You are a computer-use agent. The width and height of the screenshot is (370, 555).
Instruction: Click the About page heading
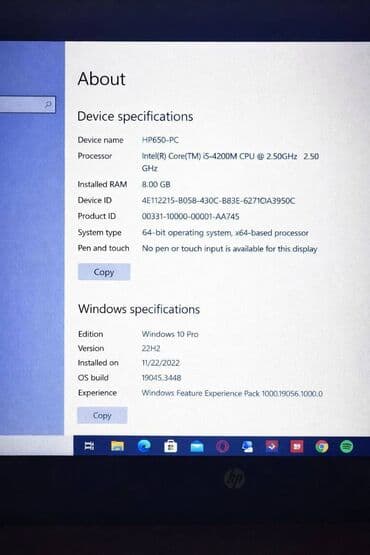[101, 79]
